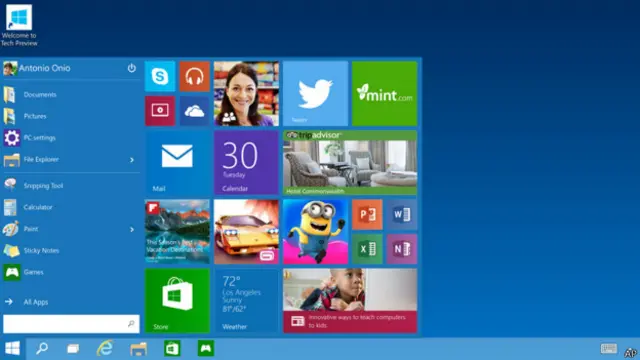The width and height of the screenshot is (640, 360).
Task: Open the mint.com tile
Action: [384, 93]
